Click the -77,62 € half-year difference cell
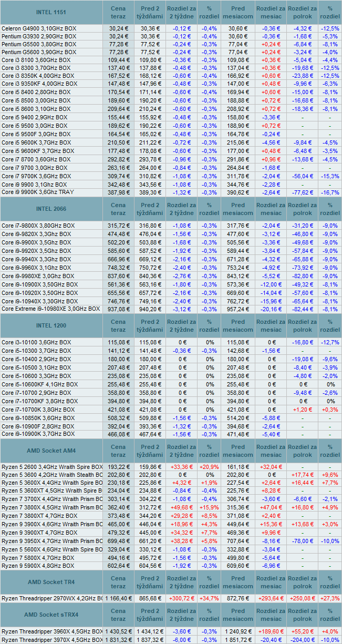This screenshot has width=342, height=644. [302, 192]
